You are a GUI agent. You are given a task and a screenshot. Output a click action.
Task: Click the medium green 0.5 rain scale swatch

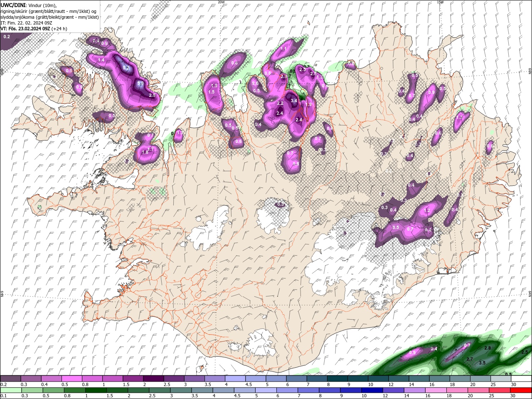point(54,390)
